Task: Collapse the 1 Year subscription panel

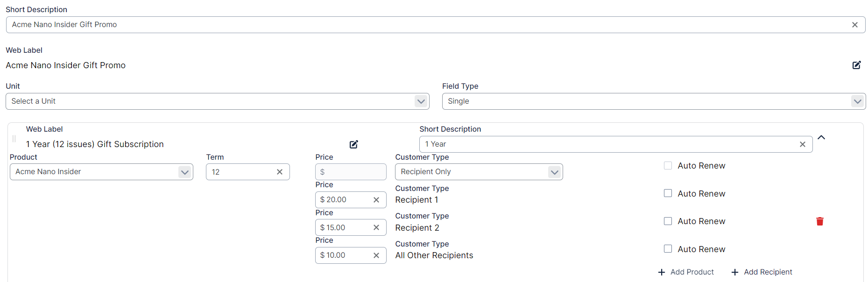Action: point(821,137)
